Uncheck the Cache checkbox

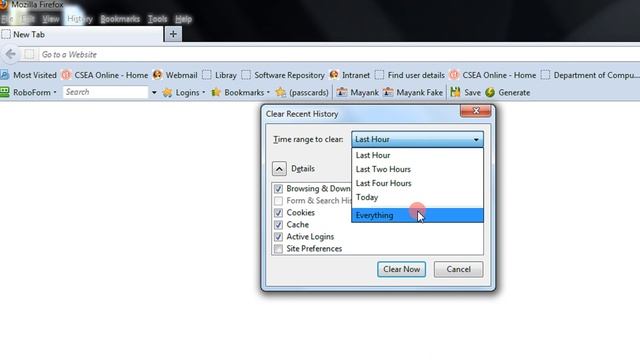(278, 225)
